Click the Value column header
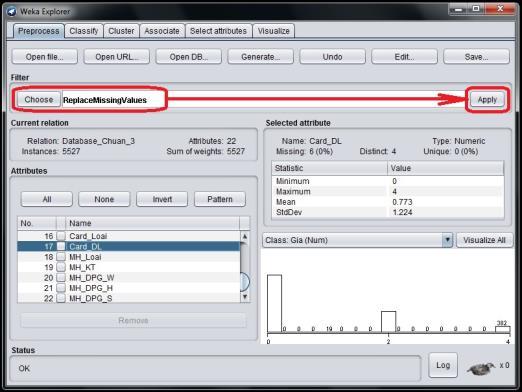The height and width of the screenshot is (392, 522). tap(446, 168)
